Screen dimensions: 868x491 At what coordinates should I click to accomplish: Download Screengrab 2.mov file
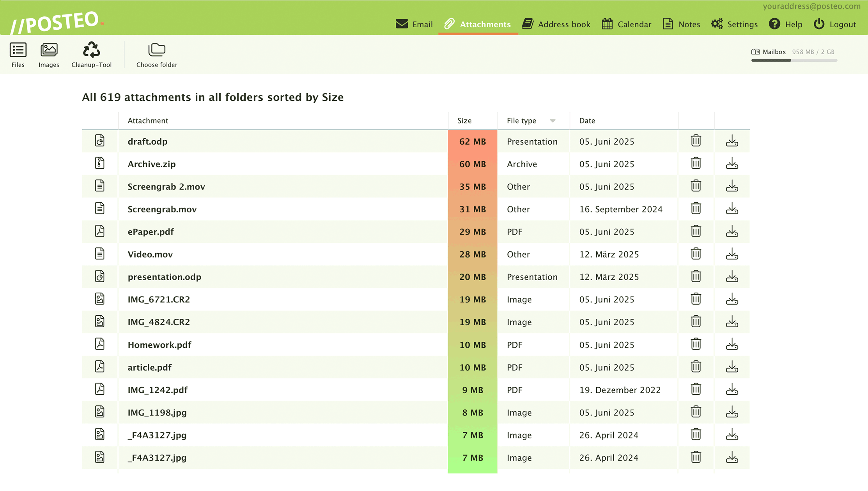(x=732, y=186)
